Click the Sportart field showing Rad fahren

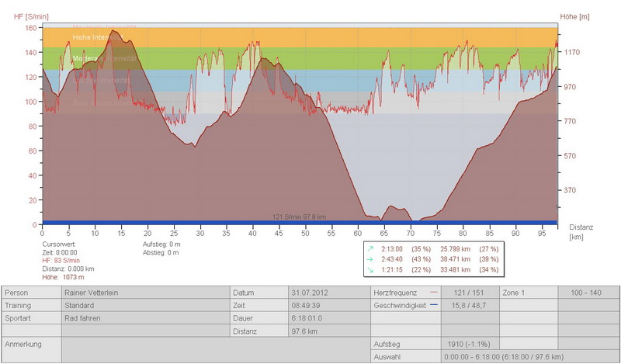tap(144, 319)
